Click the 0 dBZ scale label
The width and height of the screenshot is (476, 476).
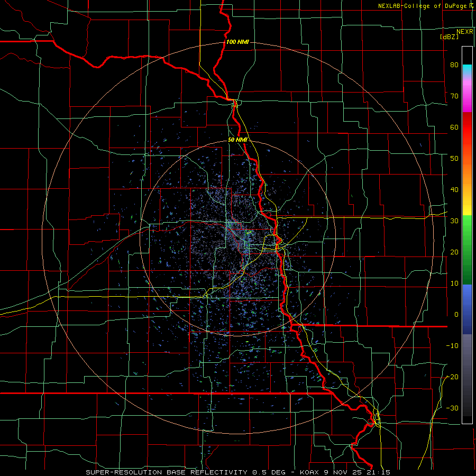[x=456, y=315]
